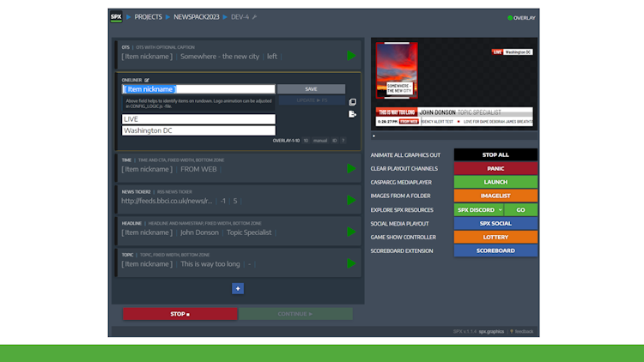Open the PROJECTS breadcrumb
Image resolution: width=644 pixels, height=362 pixels.
point(148,17)
